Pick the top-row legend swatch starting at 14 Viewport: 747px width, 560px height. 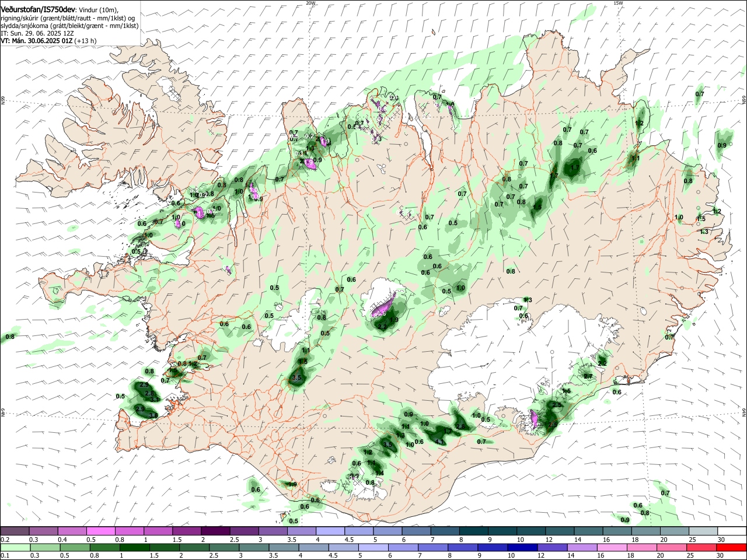(588, 531)
